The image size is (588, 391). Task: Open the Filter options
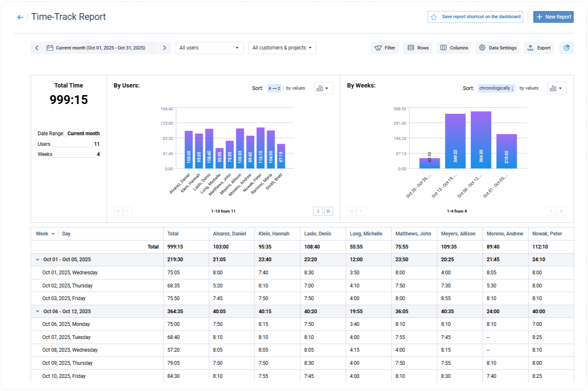[x=385, y=48]
